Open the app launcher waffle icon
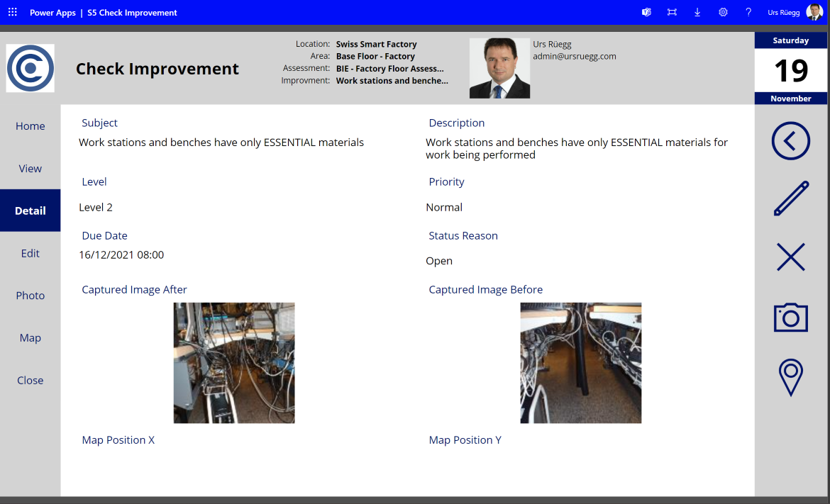This screenshot has height=504, width=830. coord(13,12)
